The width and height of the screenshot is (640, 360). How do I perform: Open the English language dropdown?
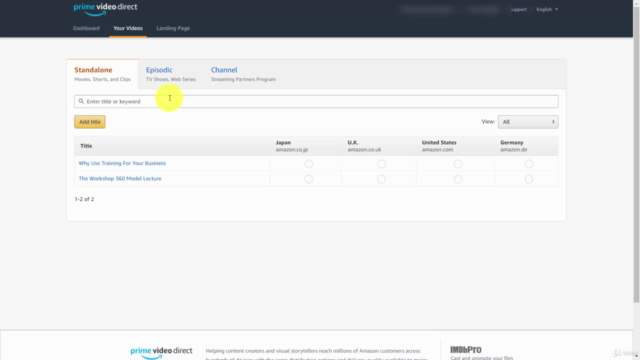(x=547, y=9)
